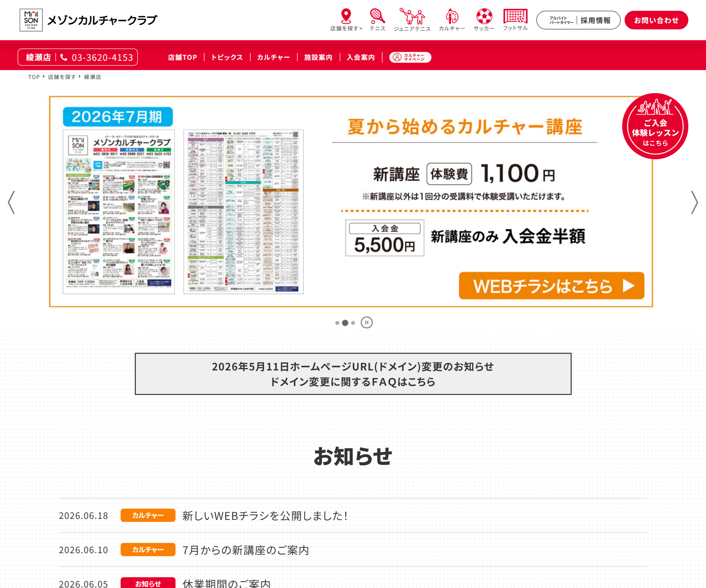Viewport: 706px width, 588px height.
Task: Open the 店舗を探す location pin menu
Action: point(346,20)
